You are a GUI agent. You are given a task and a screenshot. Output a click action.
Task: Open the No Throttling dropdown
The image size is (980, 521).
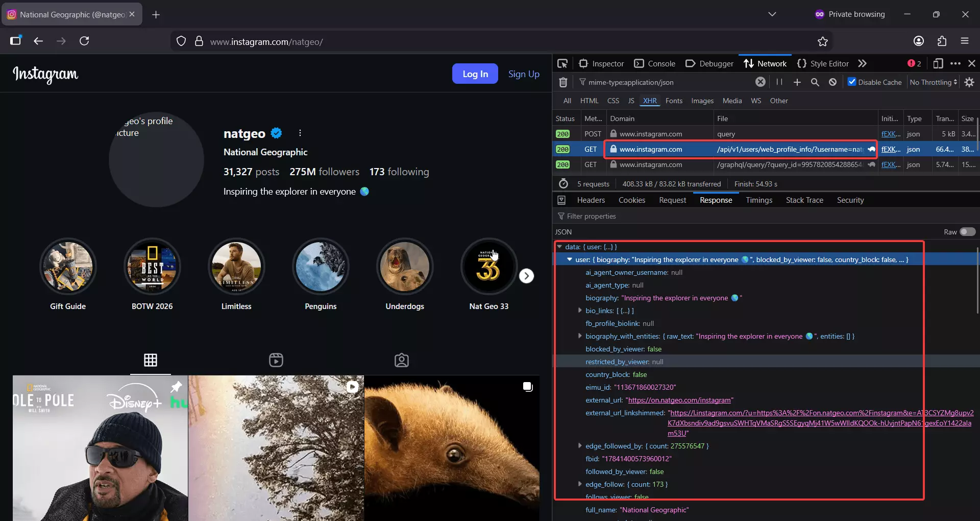932,82
